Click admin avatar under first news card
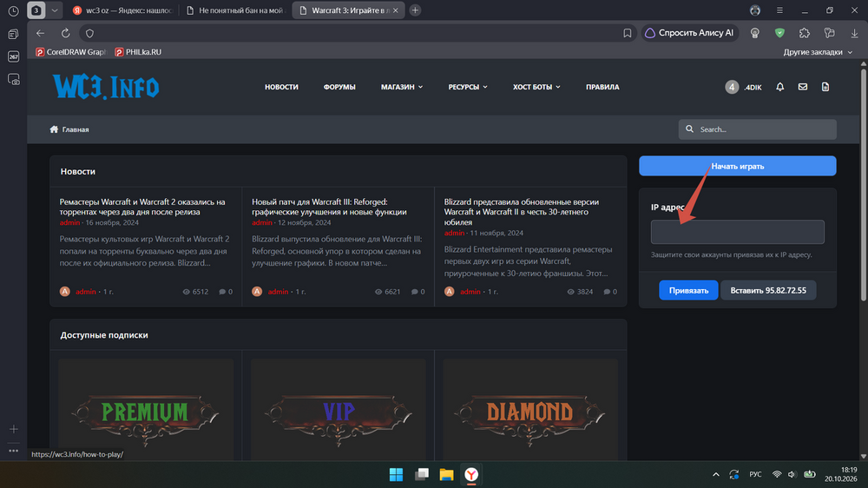 click(65, 292)
